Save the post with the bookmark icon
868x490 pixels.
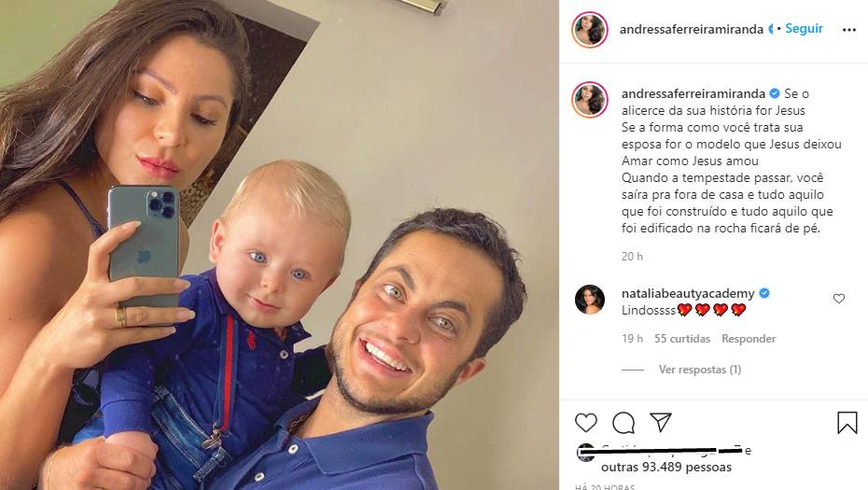(x=847, y=423)
